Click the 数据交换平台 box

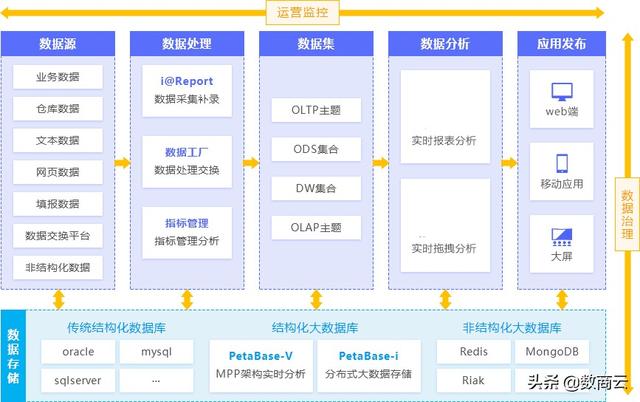click(x=58, y=236)
